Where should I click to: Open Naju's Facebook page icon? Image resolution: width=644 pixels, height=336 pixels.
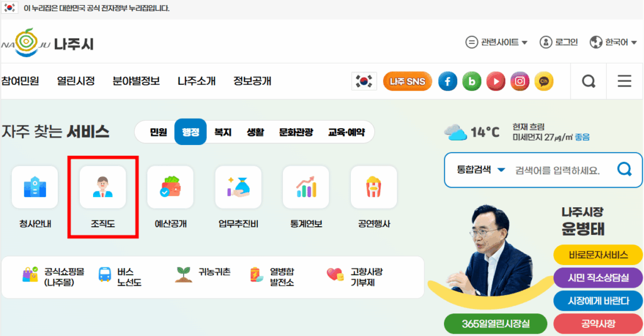(x=447, y=81)
